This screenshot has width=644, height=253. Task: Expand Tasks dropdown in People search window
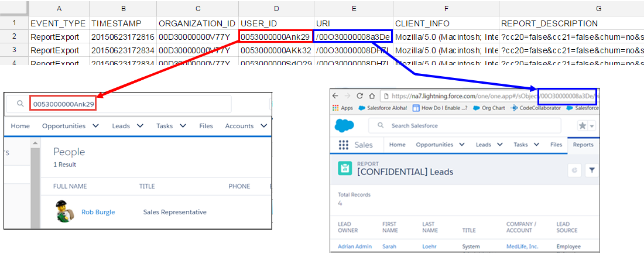coord(183,126)
